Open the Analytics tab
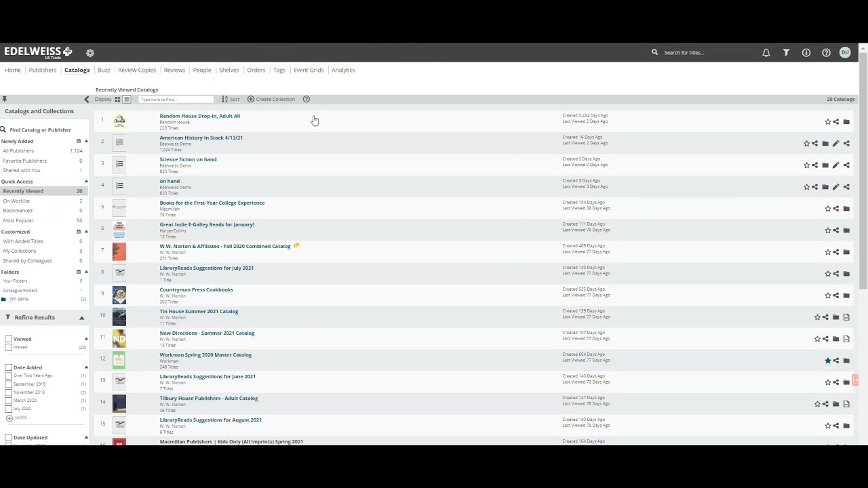868x488 pixels. tap(343, 70)
